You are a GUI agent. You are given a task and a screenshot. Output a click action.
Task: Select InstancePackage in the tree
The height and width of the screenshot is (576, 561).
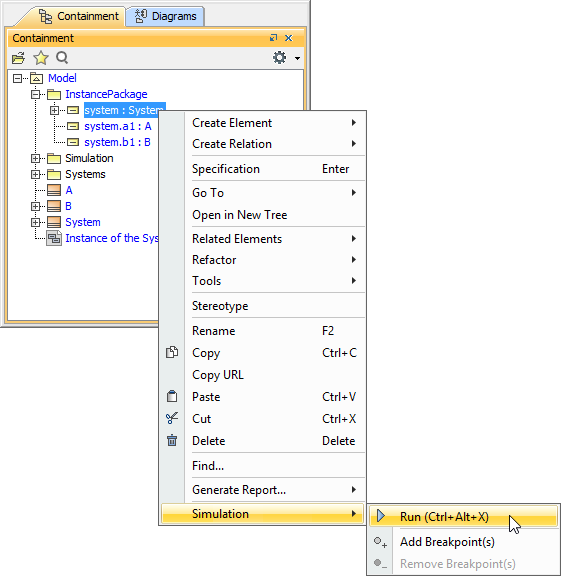point(106,94)
